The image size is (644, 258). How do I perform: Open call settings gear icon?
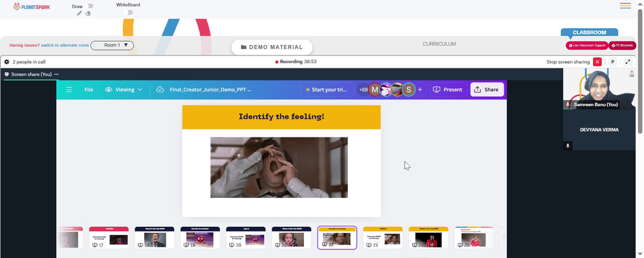[6, 62]
